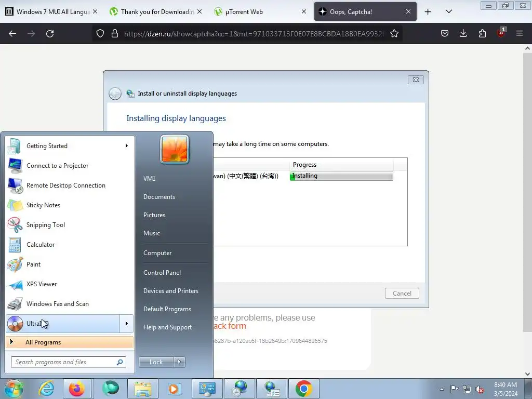
Task: Click the muted volume tray icon
Action: [x=480, y=389]
